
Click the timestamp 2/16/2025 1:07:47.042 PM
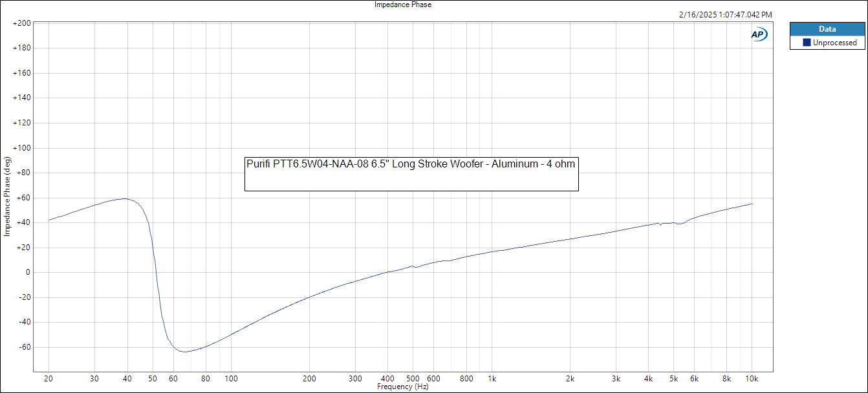point(725,14)
